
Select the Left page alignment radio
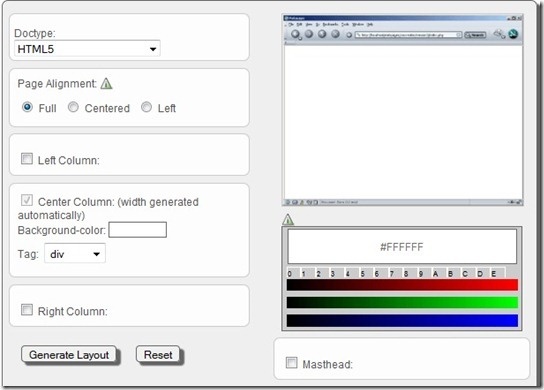(146, 107)
